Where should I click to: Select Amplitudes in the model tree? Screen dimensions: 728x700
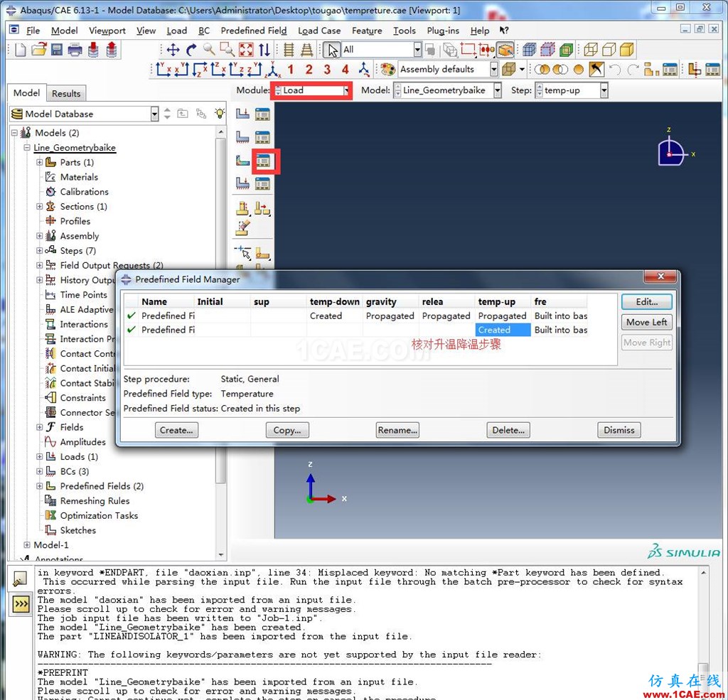82,442
